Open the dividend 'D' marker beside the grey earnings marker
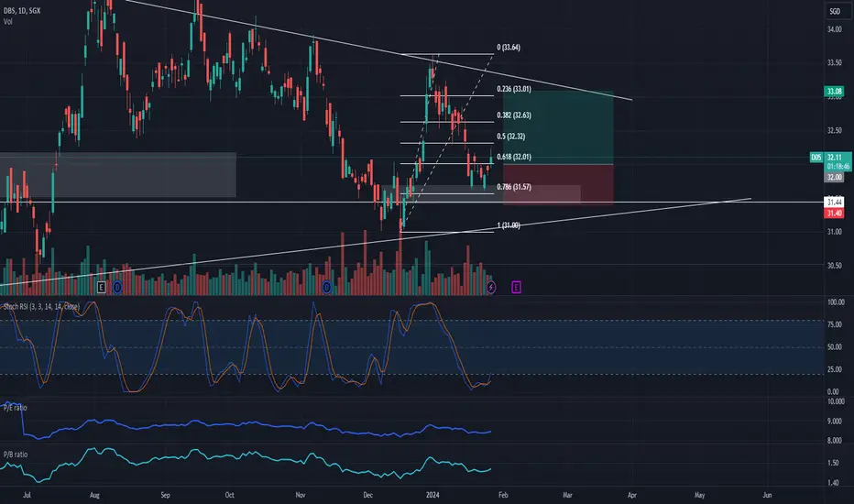Viewport: 854px width, 504px height. pyautogui.click(x=117, y=287)
